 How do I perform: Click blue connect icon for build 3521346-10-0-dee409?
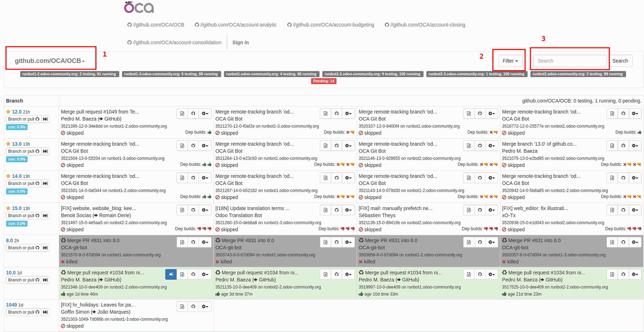pyautogui.click(x=171, y=274)
